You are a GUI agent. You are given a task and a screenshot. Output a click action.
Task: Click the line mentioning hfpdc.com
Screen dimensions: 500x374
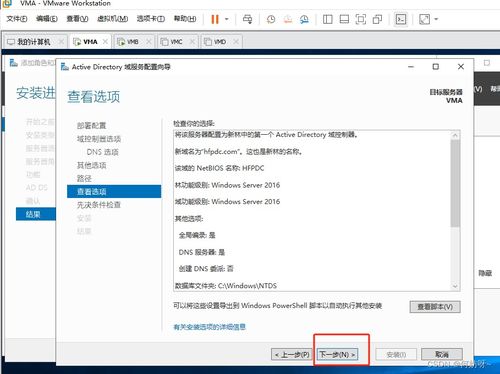point(239,152)
